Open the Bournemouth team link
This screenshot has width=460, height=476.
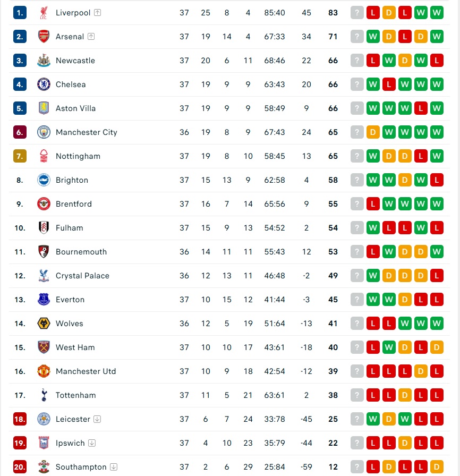pyautogui.click(x=81, y=252)
